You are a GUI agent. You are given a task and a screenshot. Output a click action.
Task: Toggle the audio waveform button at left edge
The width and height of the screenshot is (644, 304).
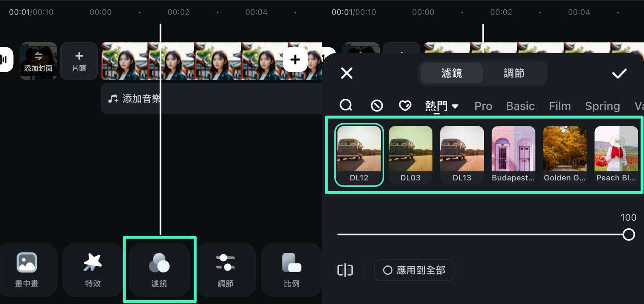click(x=6, y=60)
